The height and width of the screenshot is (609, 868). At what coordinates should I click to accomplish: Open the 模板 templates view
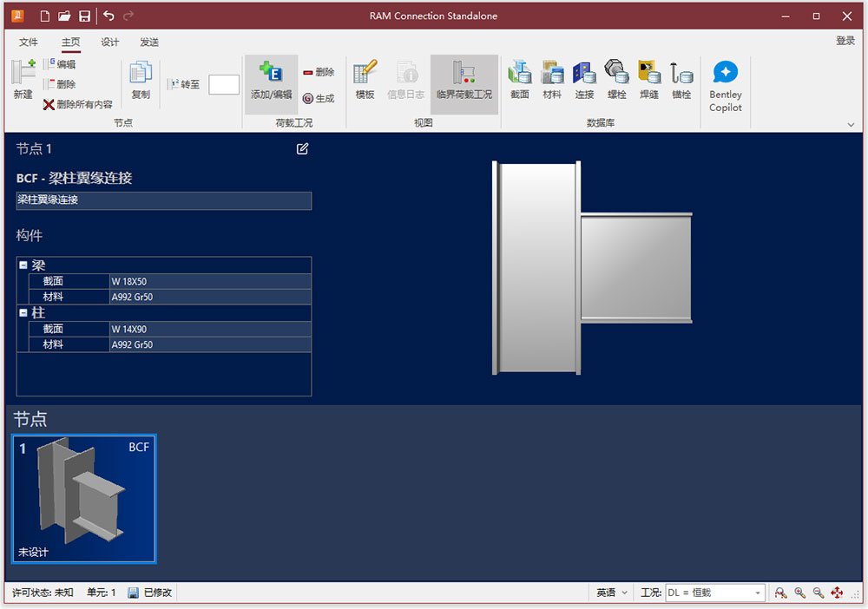coord(365,81)
